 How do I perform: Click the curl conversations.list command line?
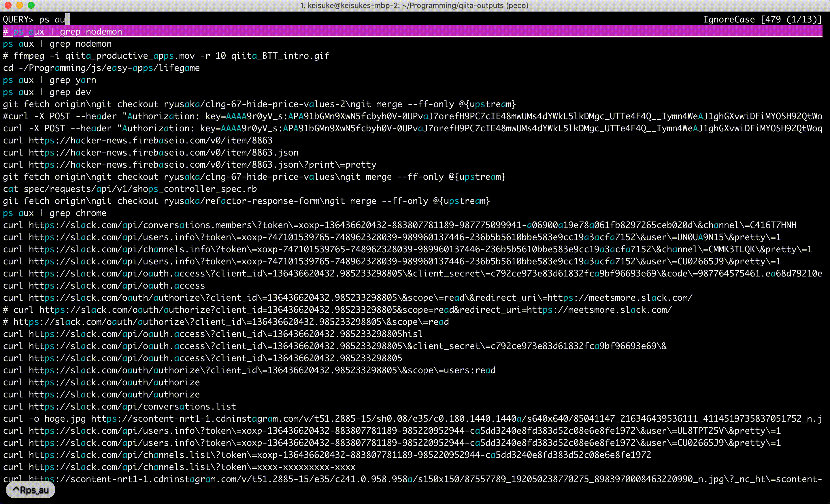(120, 407)
